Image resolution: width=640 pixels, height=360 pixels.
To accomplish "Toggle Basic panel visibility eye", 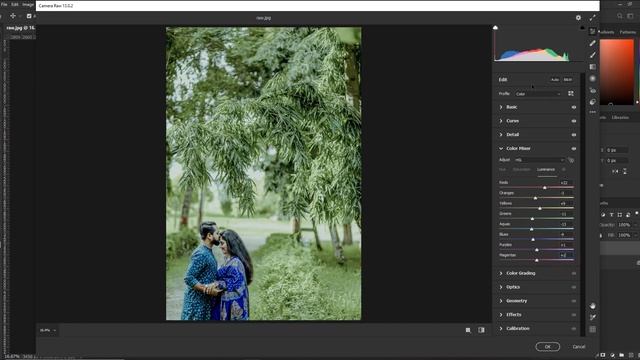I will click(574, 107).
